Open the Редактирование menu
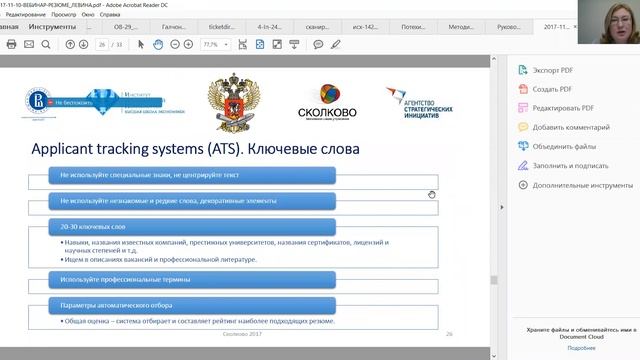640x360 pixels. pyautogui.click(x=25, y=14)
